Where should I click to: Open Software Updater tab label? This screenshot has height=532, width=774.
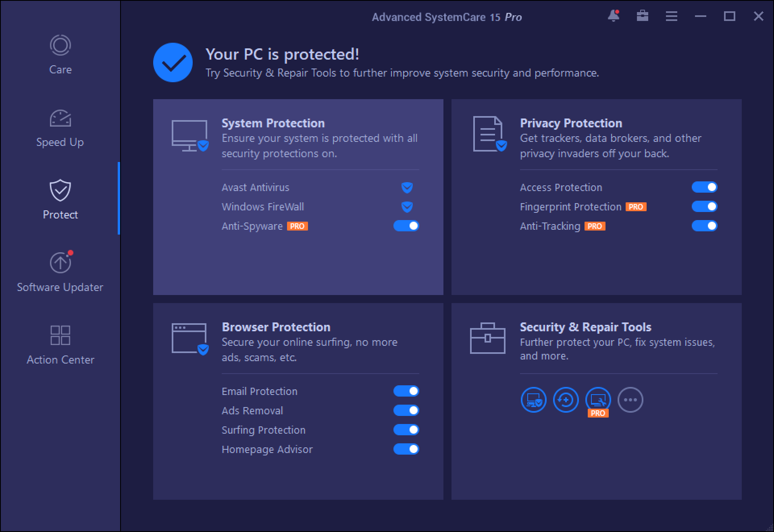[x=60, y=287]
